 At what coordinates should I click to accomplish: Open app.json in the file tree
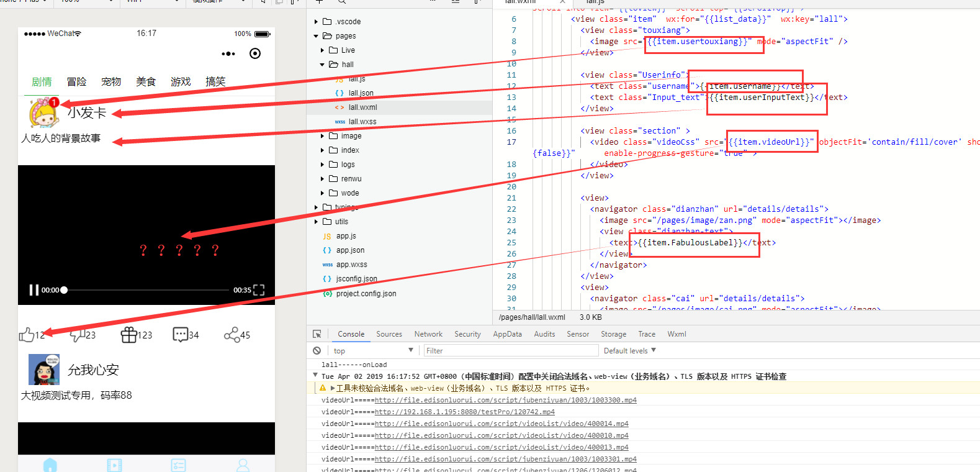[x=350, y=250]
